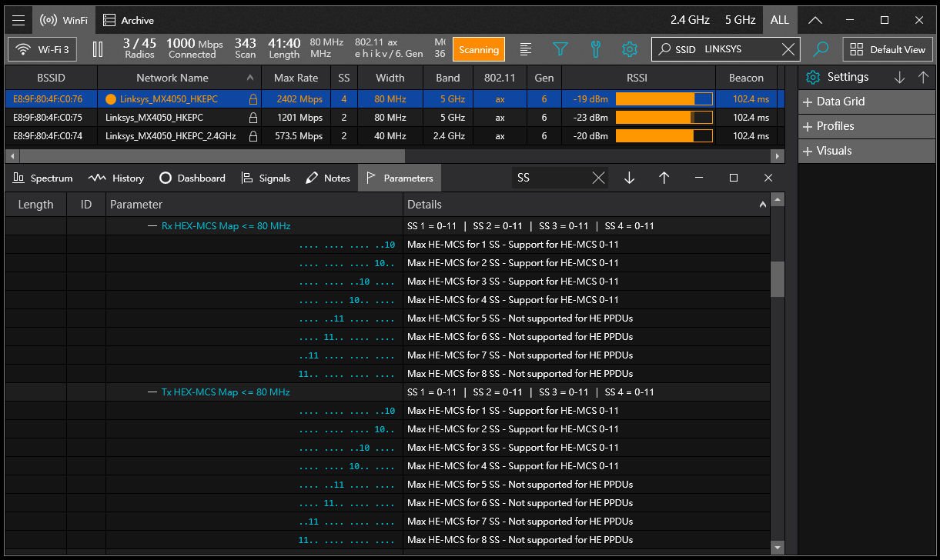940x560 pixels.
Task: Pause scanning with the pause icon
Action: [x=98, y=49]
